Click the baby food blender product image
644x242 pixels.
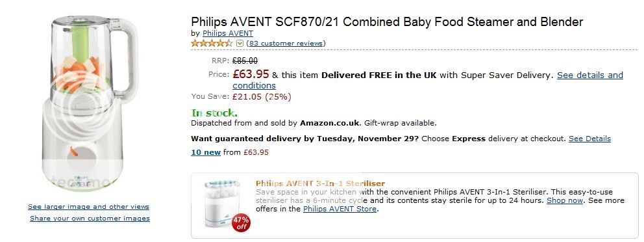(x=89, y=103)
